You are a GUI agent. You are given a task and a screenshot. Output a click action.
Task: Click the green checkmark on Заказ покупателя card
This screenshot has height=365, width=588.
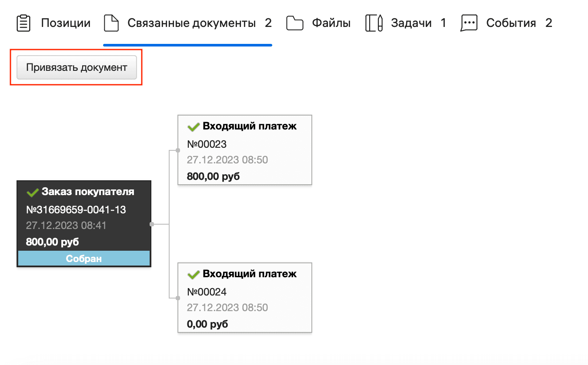[33, 191]
